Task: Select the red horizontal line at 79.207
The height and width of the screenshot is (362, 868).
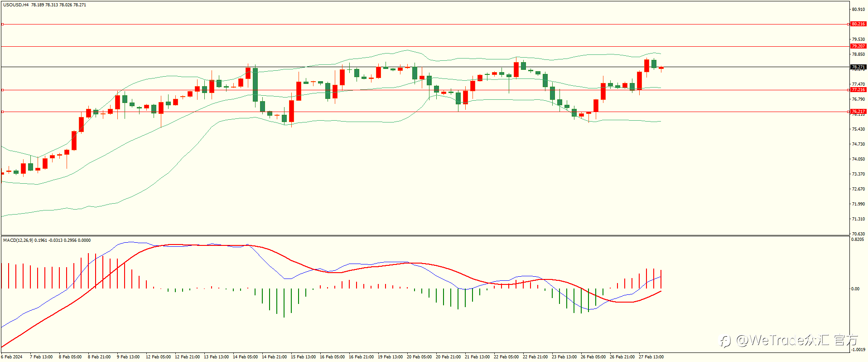Action: pos(424,46)
